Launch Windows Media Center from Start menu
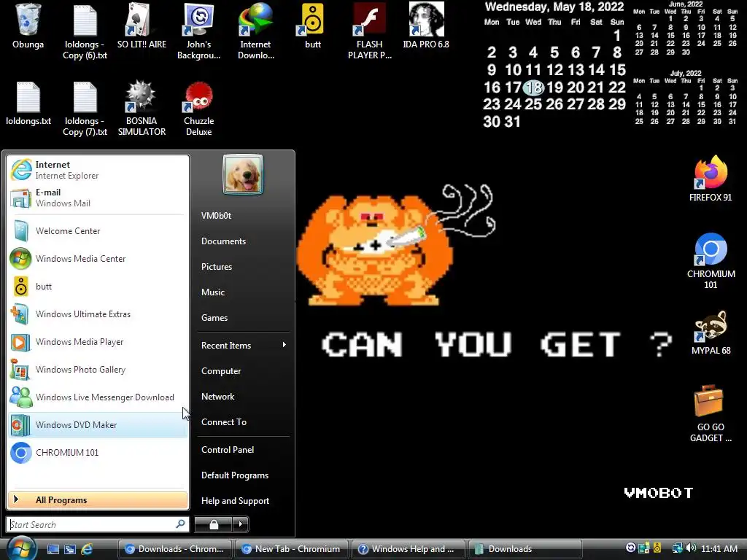This screenshot has width=747, height=560. click(98, 259)
